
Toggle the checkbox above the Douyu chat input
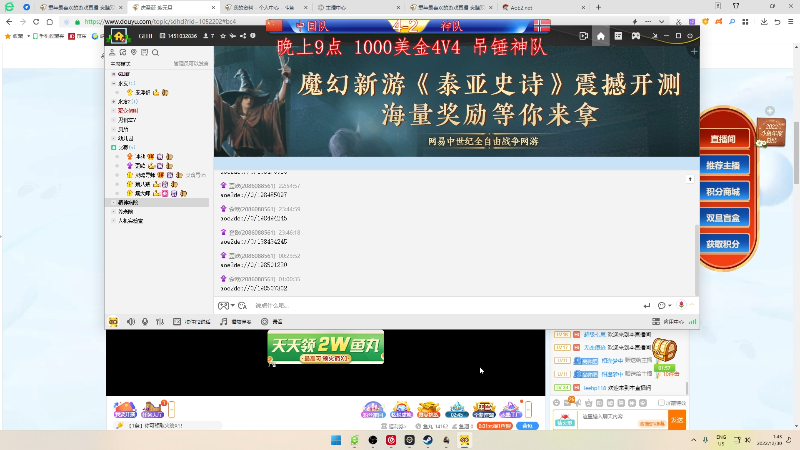pyautogui.click(x=661, y=403)
